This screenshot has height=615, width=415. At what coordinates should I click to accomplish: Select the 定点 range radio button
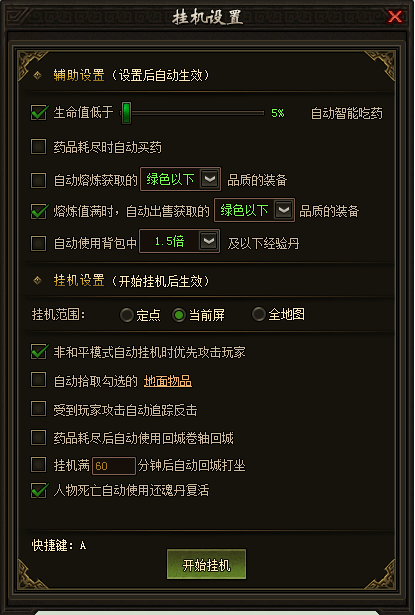coord(127,315)
